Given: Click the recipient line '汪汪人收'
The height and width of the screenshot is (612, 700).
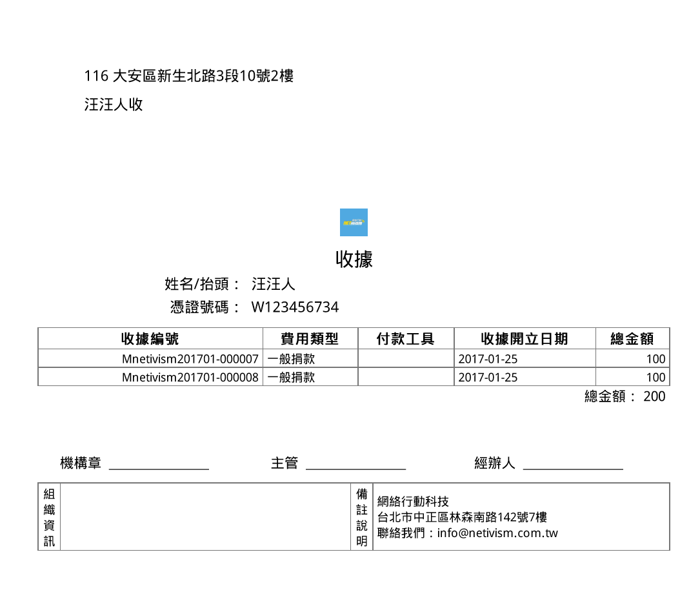Looking at the screenshot, I should (114, 105).
